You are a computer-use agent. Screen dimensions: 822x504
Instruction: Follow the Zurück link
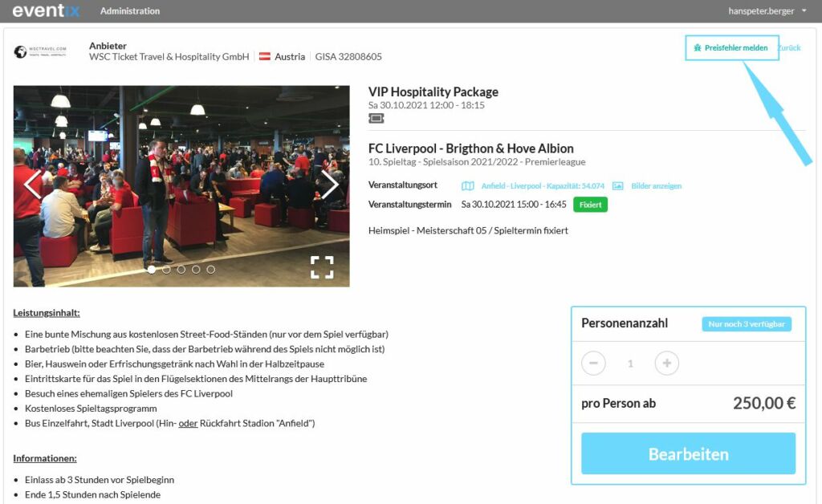point(789,47)
